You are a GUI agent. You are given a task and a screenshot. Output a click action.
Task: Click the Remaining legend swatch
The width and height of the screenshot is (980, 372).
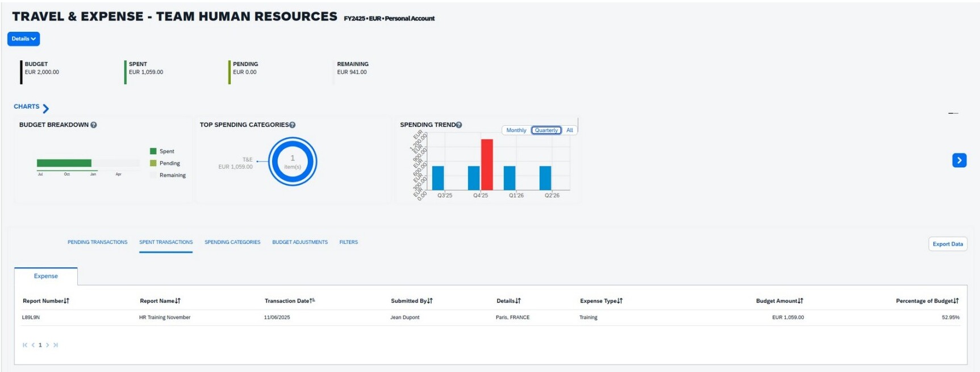(153, 175)
